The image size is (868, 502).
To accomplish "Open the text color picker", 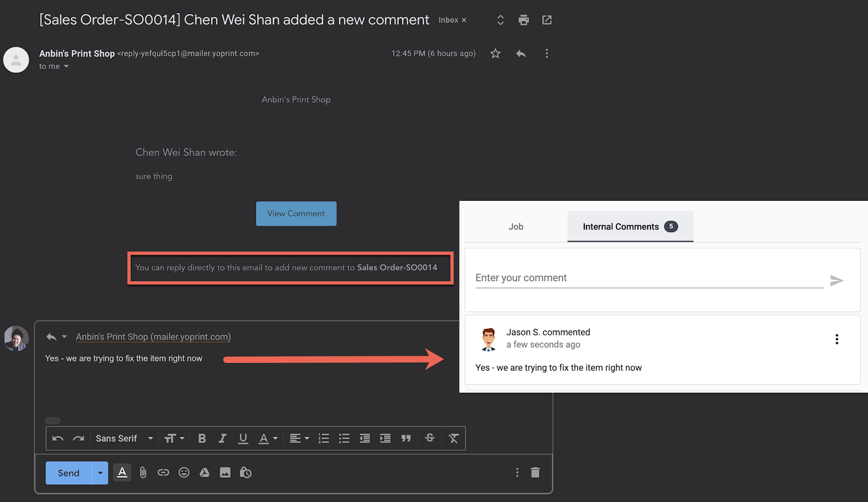I will coord(268,439).
